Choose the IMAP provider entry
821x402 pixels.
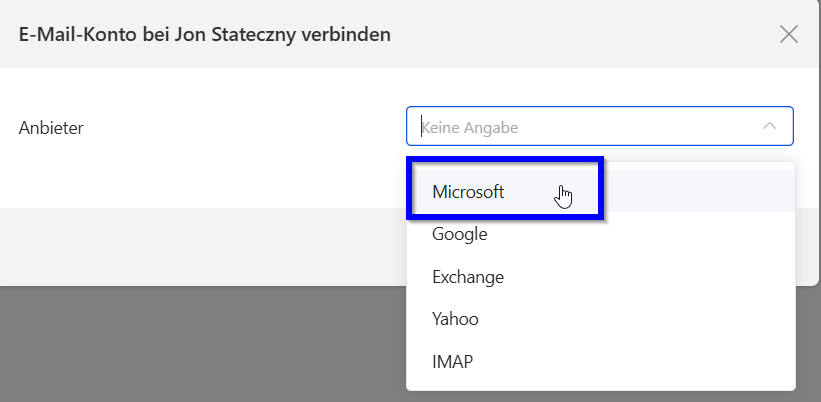point(452,362)
